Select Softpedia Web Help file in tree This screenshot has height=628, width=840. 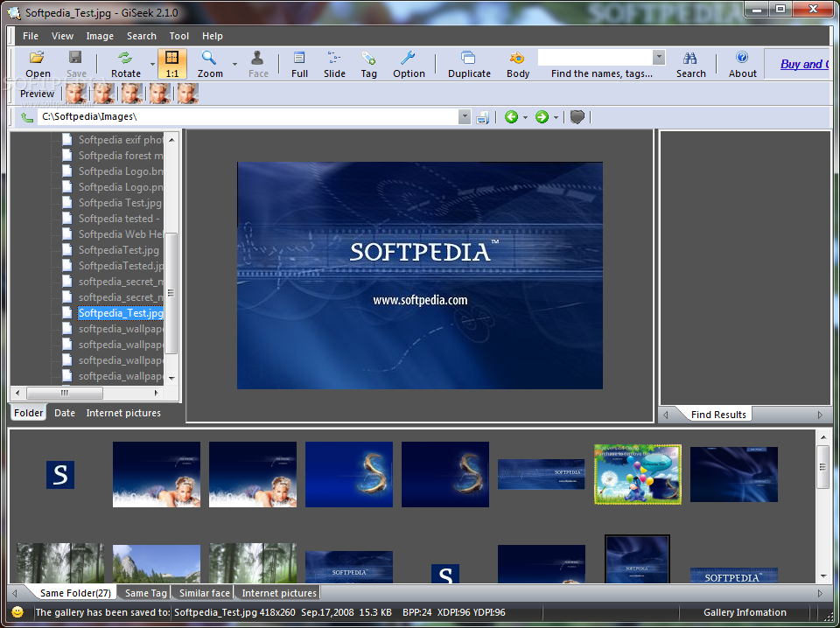(x=121, y=234)
